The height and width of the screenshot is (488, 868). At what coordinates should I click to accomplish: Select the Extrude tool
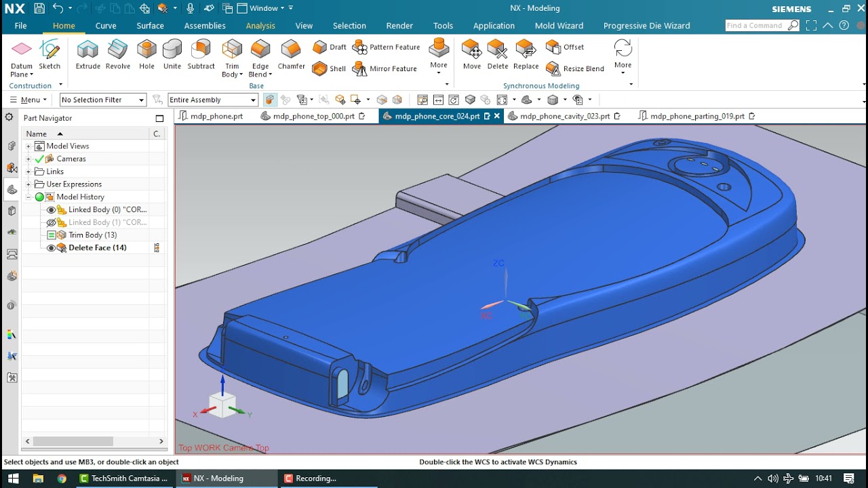87,55
